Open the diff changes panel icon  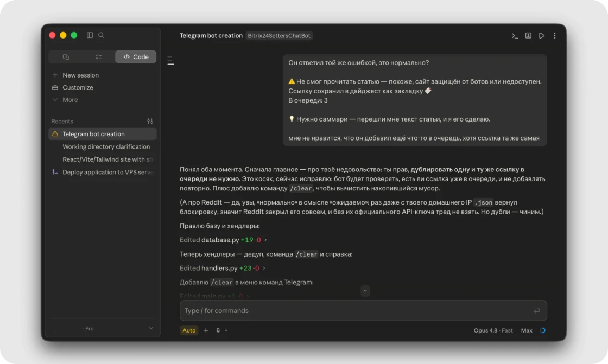(x=528, y=36)
